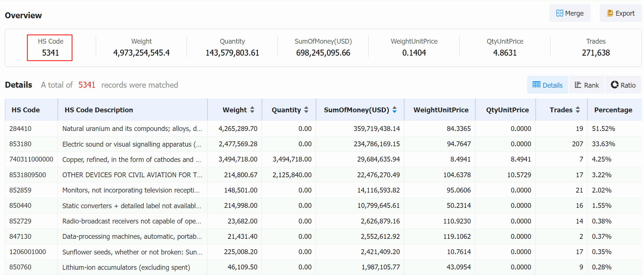Sort table by Quantity column arrows
This screenshot has height=275, width=644.
pos(306,110)
